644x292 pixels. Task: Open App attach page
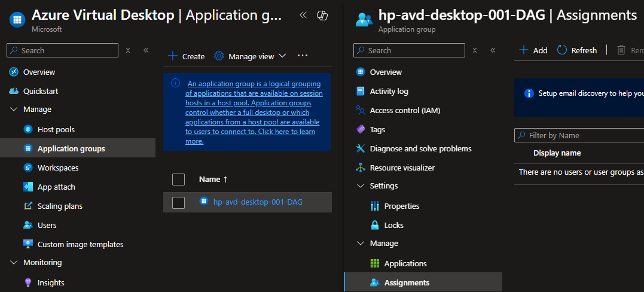pos(56,187)
